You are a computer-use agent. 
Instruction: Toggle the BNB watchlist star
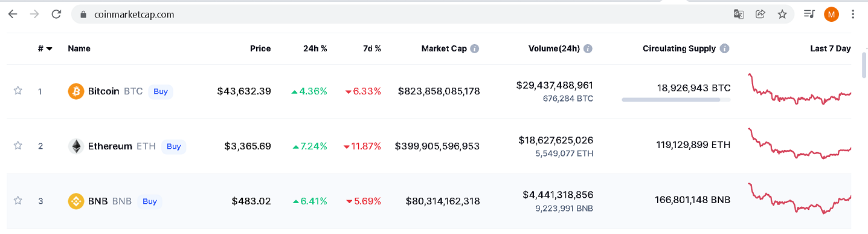tap(18, 201)
